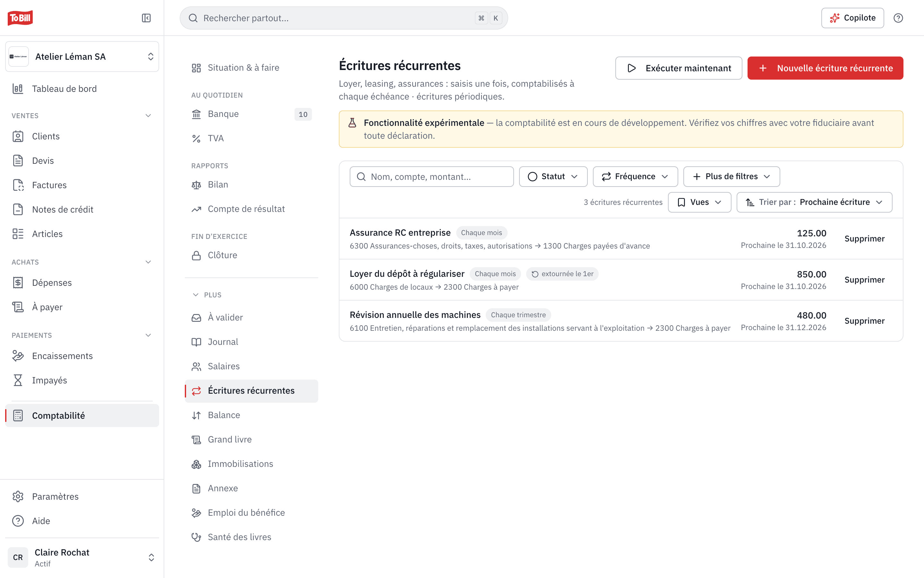Image resolution: width=924 pixels, height=578 pixels.
Task: Click the Factures icon in sidebar
Action: tap(18, 185)
